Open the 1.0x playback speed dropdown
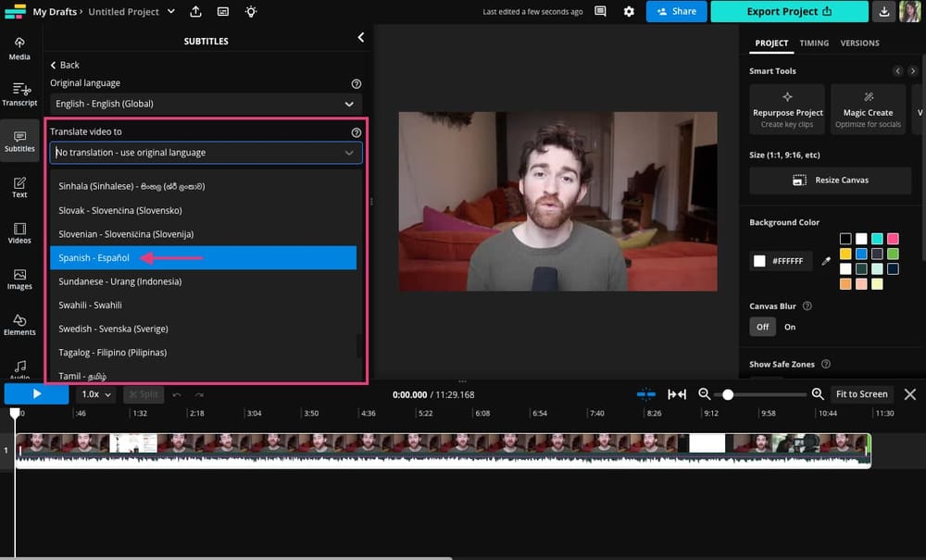This screenshot has width=926, height=560. (x=95, y=393)
